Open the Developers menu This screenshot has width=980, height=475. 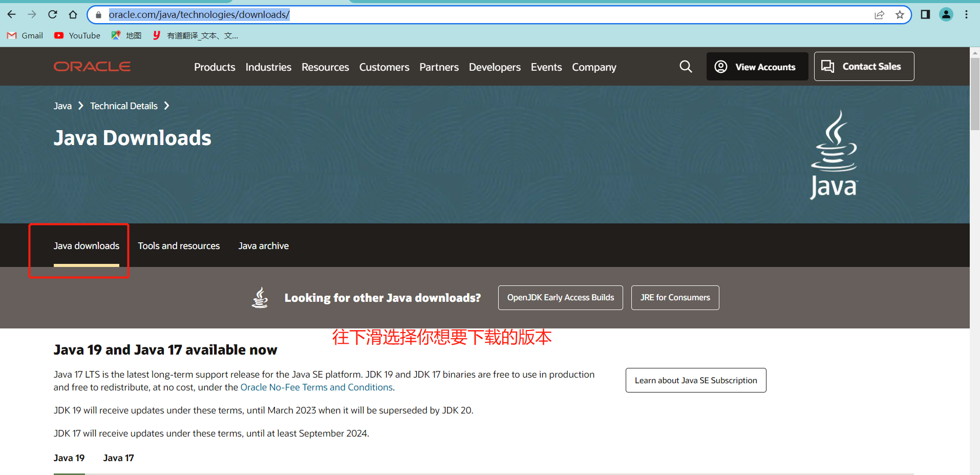coord(495,67)
